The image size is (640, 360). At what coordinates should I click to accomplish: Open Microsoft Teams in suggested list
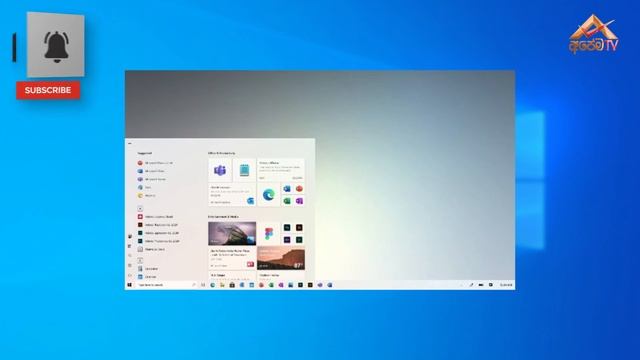[x=152, y=179]
